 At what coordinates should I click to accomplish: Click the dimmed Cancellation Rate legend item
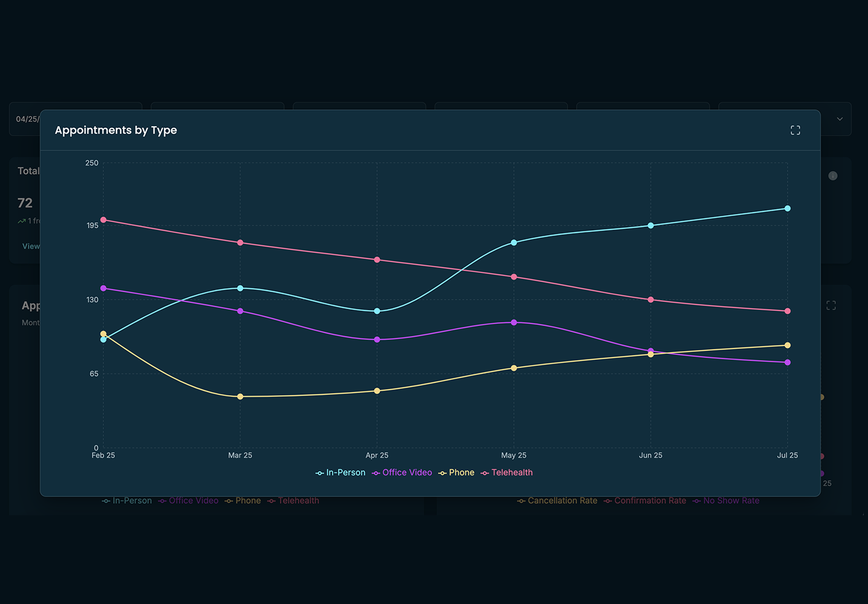tap(557, 501)
